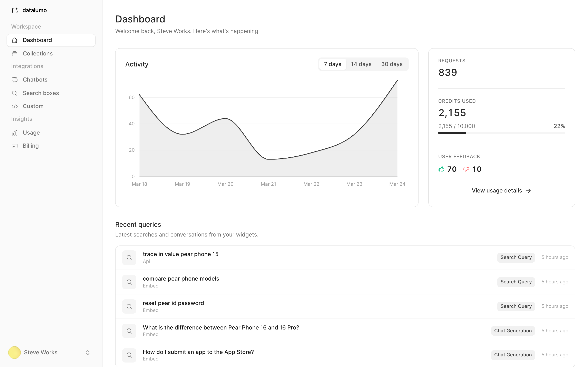Click the external link icon next to datalumo
This screenshot has height=367, width=588.
click(15, 10)
